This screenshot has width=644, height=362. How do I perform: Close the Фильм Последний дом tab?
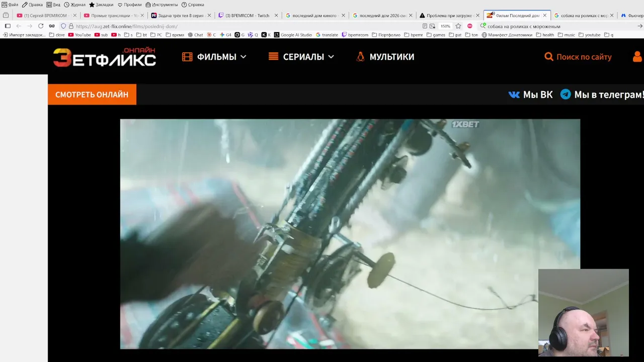pos(544,16)
